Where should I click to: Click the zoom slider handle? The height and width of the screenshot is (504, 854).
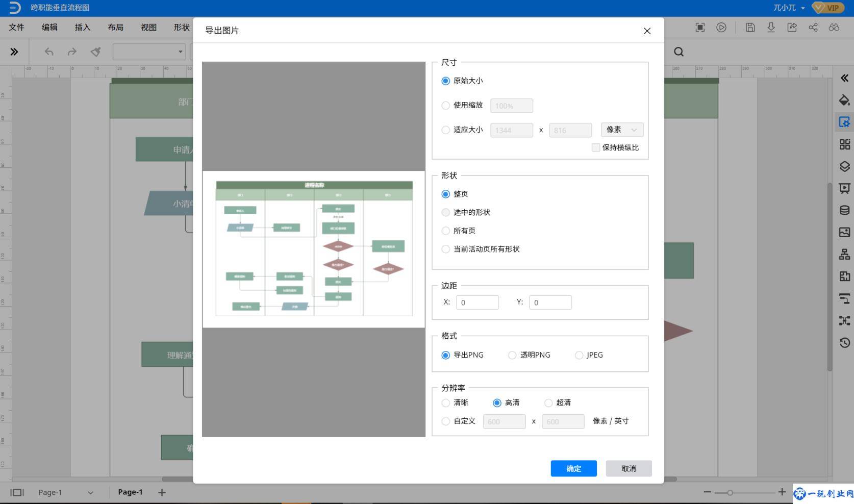pyautogui.click(x=730, y=492)
